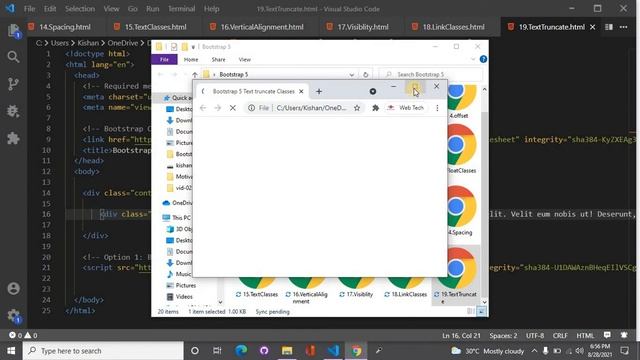This screenshot has width=640, height=360.
Task: Open errors and warnings status indicator
Action: point(23,336)
